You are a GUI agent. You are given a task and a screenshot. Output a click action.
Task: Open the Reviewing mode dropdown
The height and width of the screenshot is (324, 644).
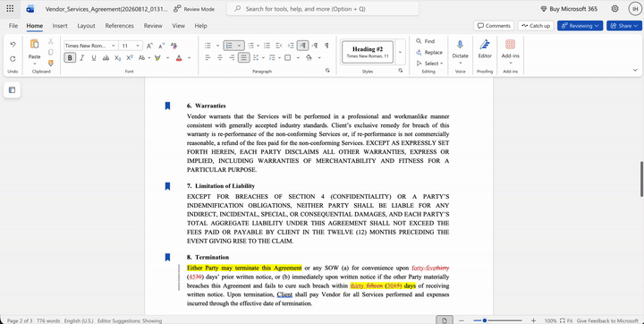[x=580, y=25]
